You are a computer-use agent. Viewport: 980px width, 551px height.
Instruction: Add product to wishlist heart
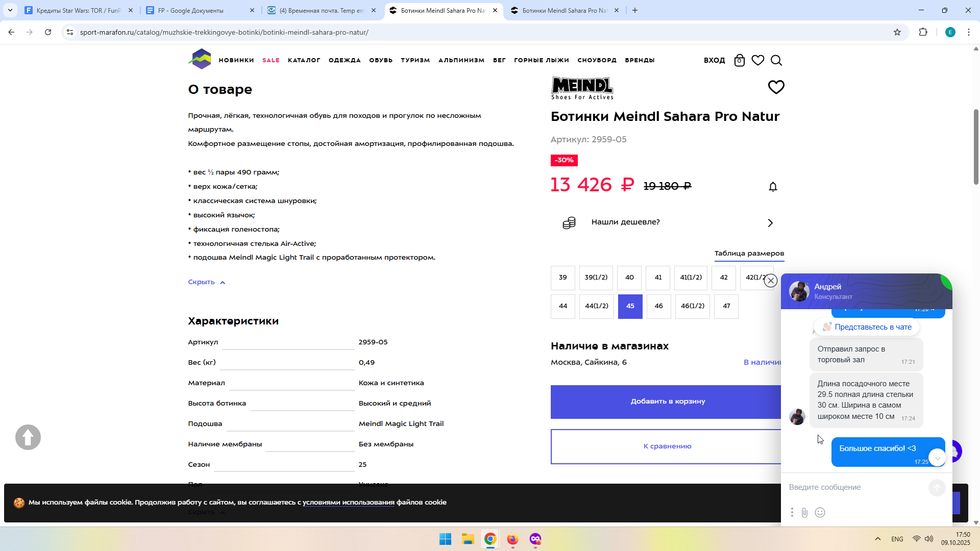point(776,87)
